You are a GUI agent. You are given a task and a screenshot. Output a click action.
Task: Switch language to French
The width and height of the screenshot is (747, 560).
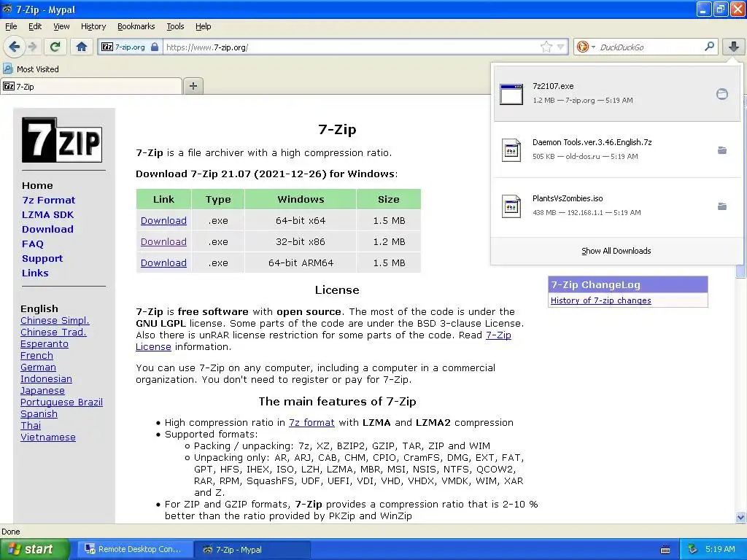coord(36,355)
